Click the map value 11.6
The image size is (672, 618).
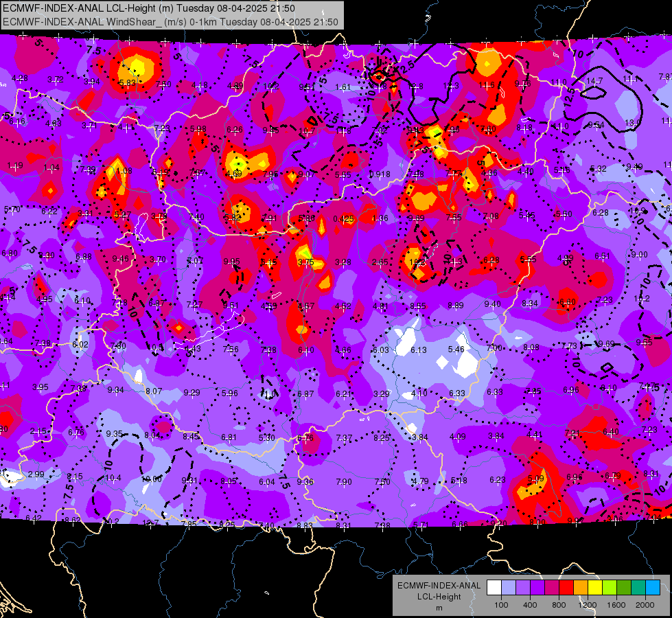tap(487, 85)
